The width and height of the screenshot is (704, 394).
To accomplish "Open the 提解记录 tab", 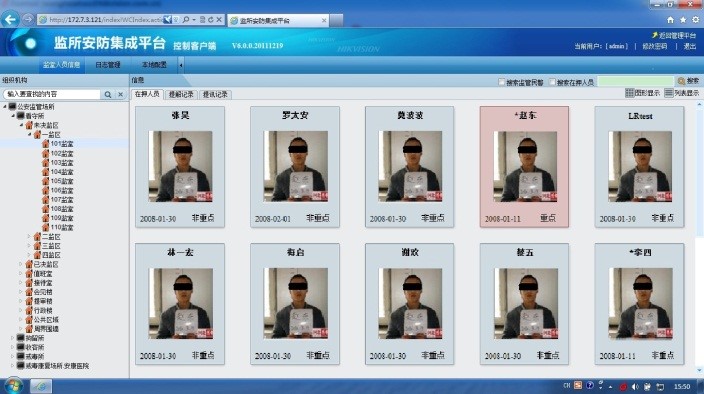I will tap(181, 94).
